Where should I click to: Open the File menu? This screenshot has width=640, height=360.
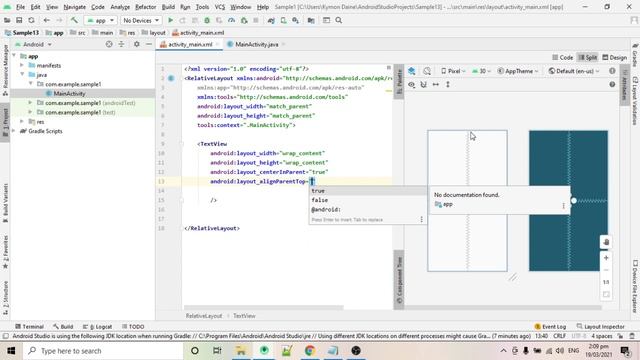click(x=20, y=7)
